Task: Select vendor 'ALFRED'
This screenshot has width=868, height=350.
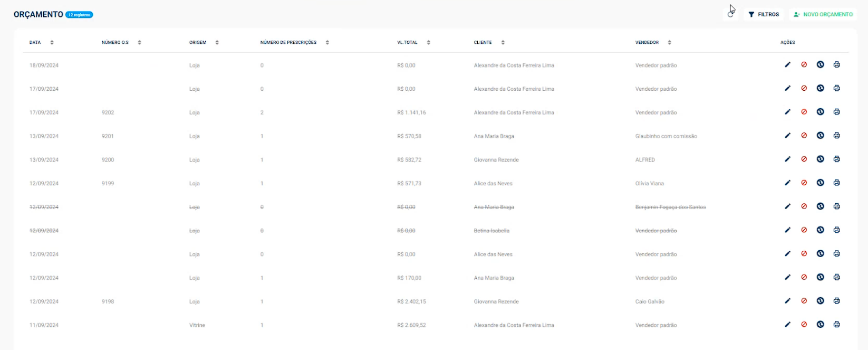Action: pyautogui.click(x=645, y=159)
